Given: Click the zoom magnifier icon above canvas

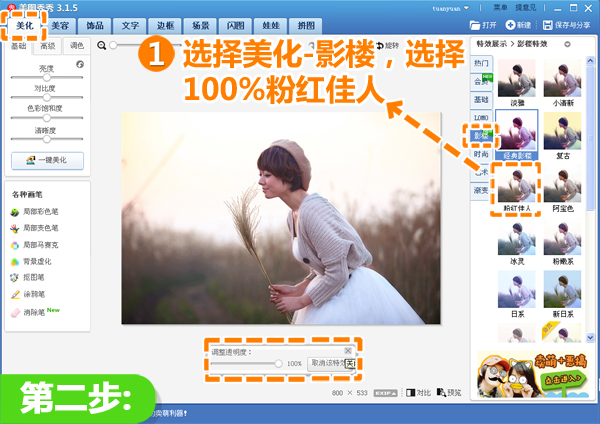Looking at the screenshot, I should tap(102, 45).
